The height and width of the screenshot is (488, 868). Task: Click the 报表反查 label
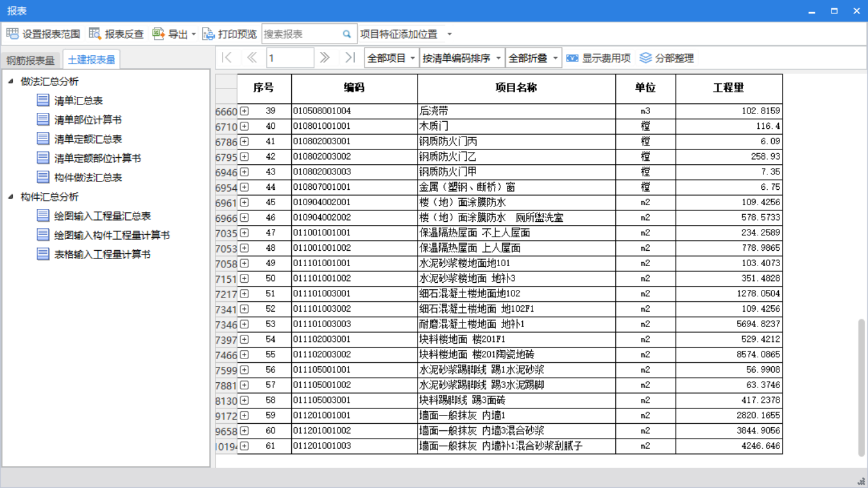point(124,34)
